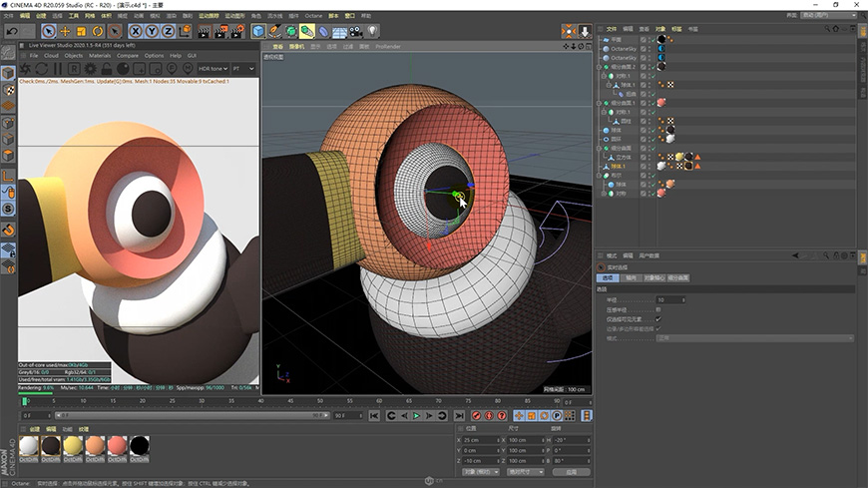Open the Octane menu in main menubar
The width and height of the screenshot is (868, 488).
click(313, 16)
